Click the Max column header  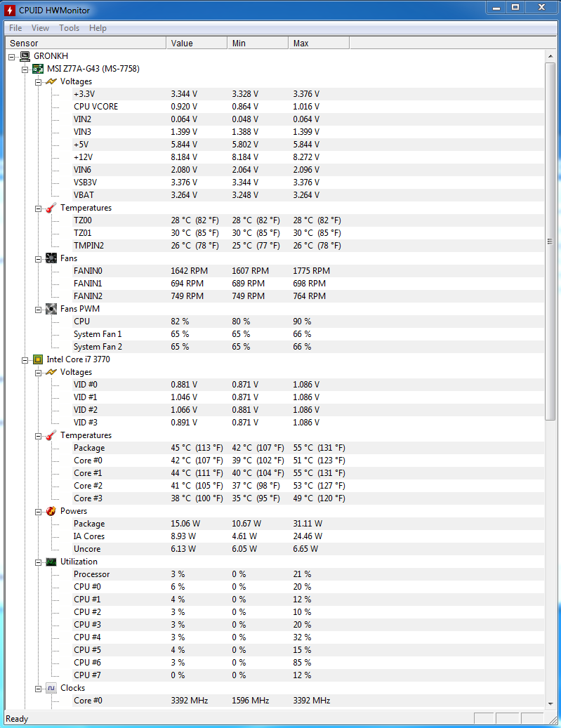click(319, 44)
